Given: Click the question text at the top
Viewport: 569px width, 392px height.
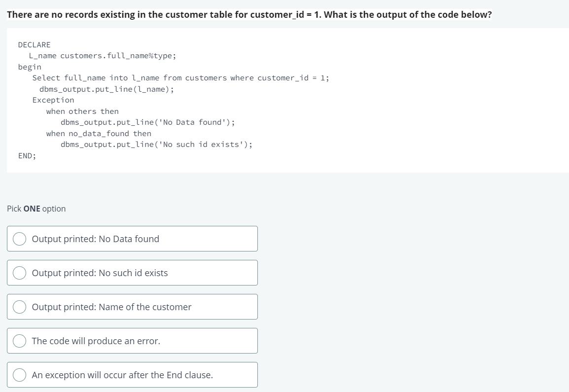Looking at the screenshot, I should pos(249,14).
